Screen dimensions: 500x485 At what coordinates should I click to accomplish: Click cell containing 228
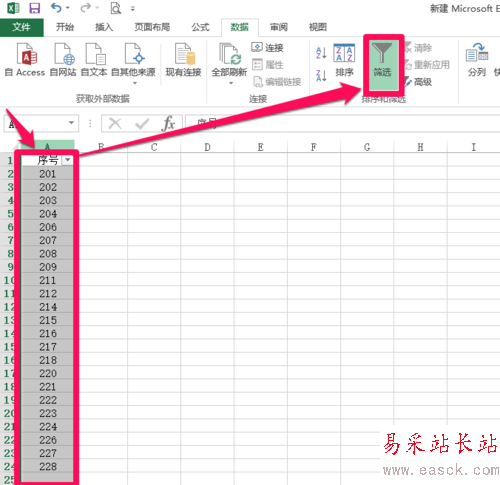(x=47, y=466)
